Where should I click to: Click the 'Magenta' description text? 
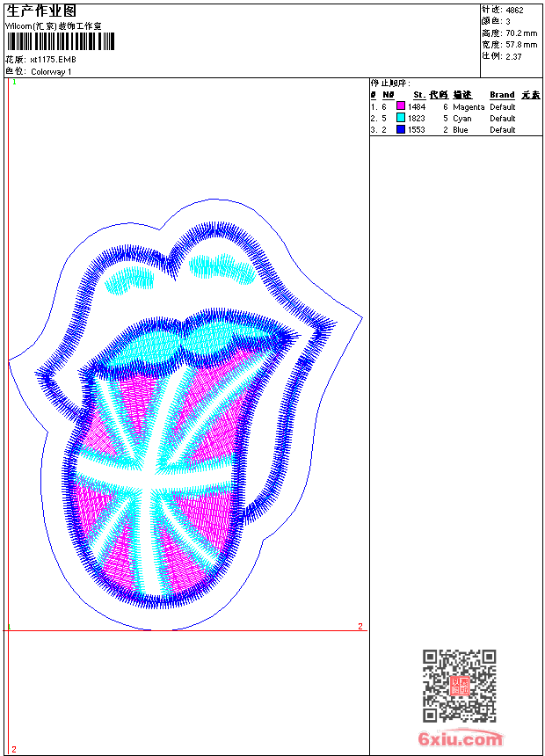(x=469, y=107)
